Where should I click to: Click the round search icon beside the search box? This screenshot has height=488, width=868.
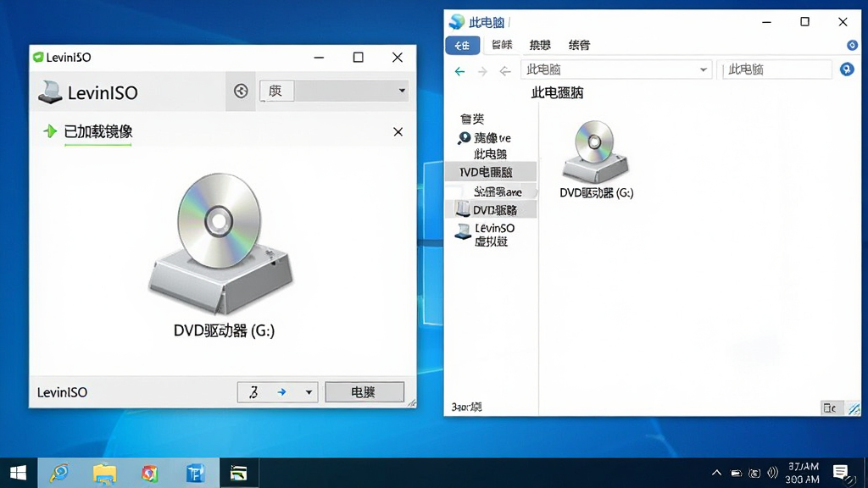pyautogui.click(x=847, y=69)
